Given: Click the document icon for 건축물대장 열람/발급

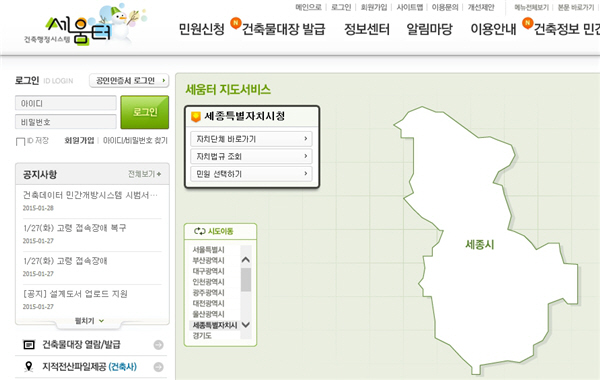Looking at the screenshot, I should pyautogui.click(x=29, y=345).
